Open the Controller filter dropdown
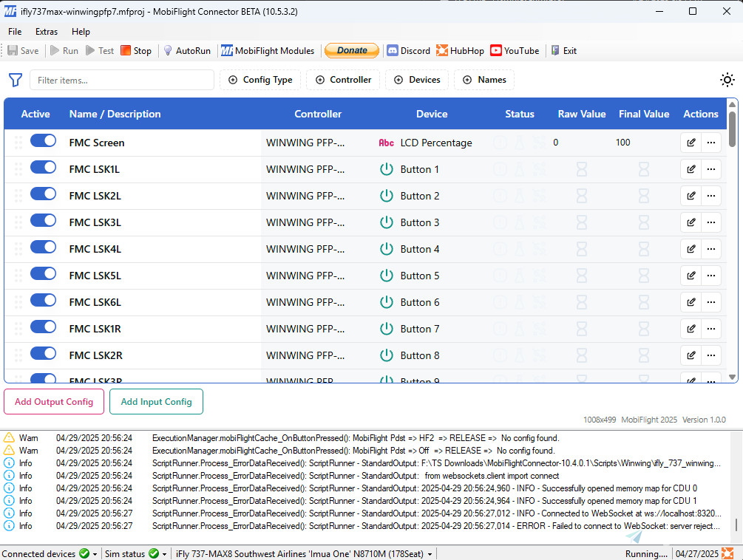 343,80
